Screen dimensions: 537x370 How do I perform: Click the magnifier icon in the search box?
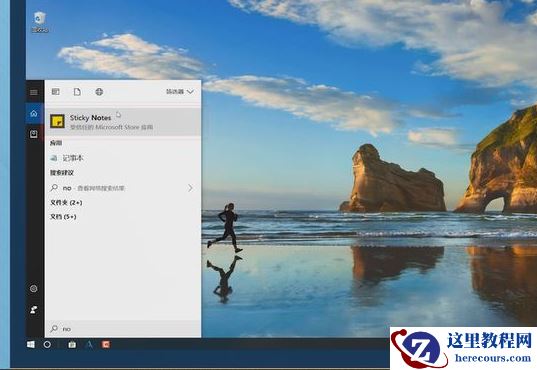[x=54, y=329]
